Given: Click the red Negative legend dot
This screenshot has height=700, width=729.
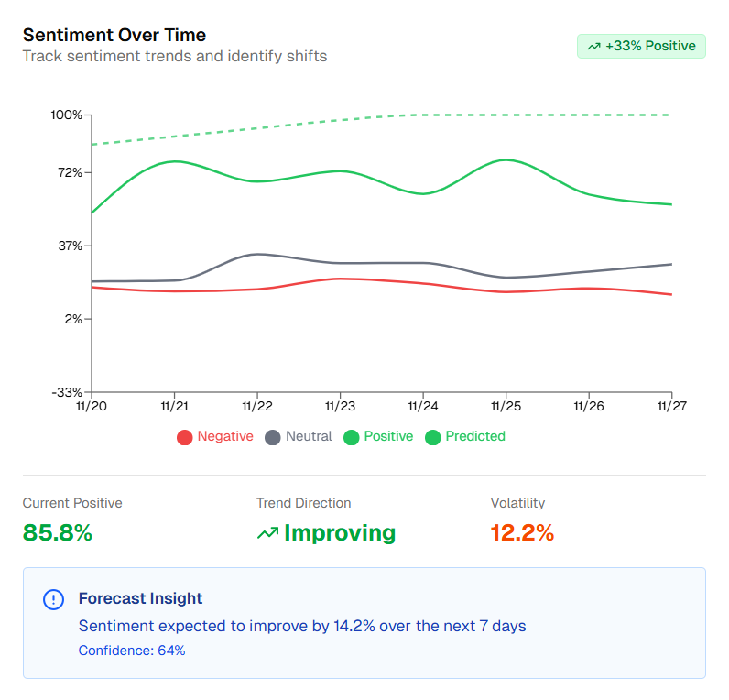Looking at the screenshot, I should click(x=185, y=437).
